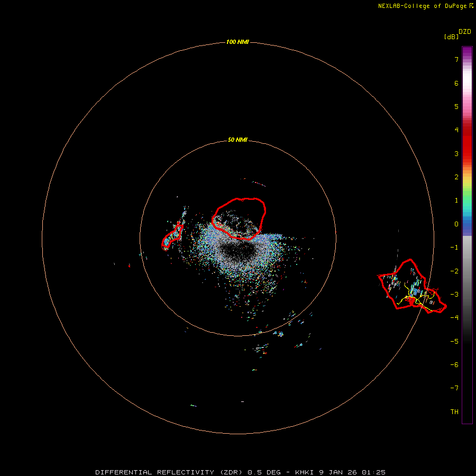Click the 0 value on the color scale
This screenshot has height=476, width=476.
pos(456,224)
